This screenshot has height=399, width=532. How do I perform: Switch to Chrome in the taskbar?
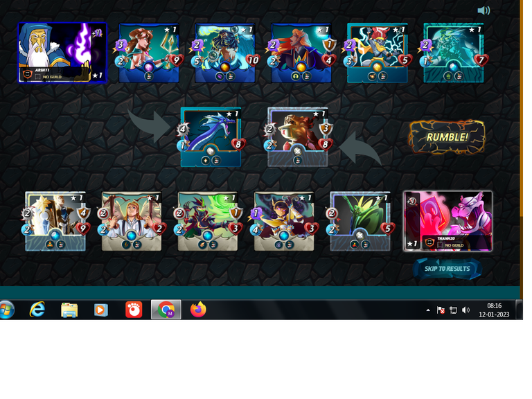coord(166,310)
